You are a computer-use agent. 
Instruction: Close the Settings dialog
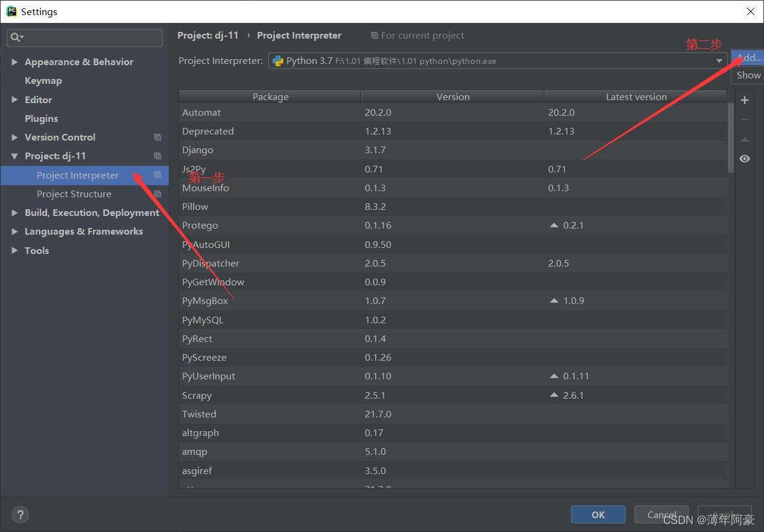pos(750,11)
